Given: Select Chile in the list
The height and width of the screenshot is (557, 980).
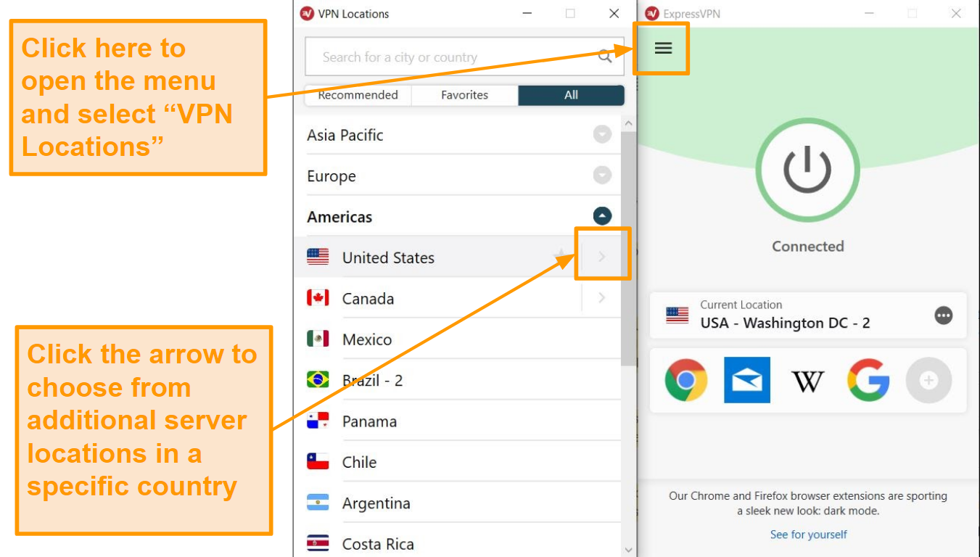Looking at the screenshot, I should coord(458,462).
